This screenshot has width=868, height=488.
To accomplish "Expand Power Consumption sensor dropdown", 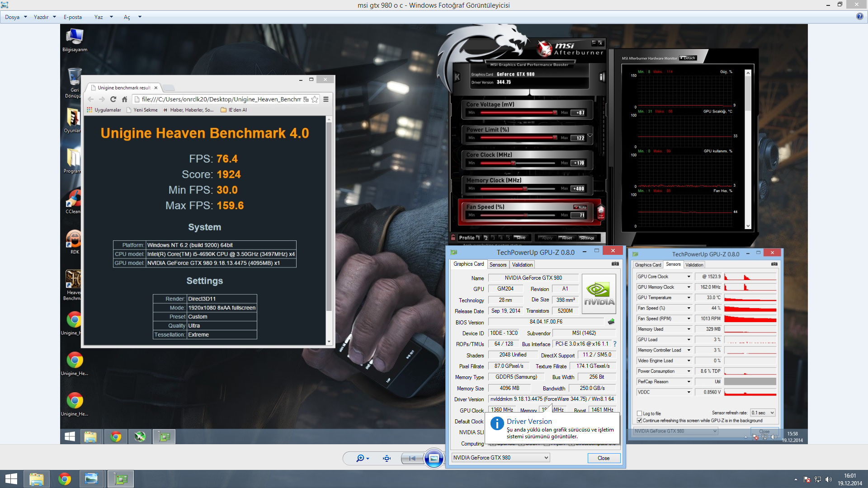I will pyautogui.click(x=689, y=371).
